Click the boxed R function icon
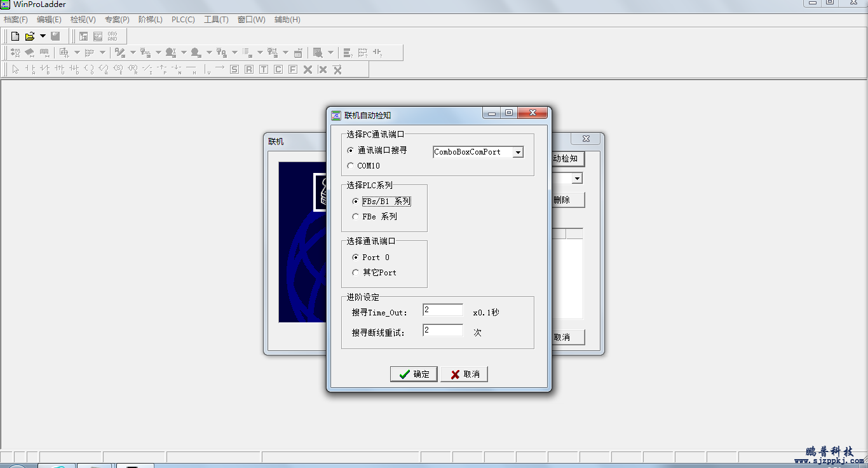868x468 pixels. pos(249,69)
